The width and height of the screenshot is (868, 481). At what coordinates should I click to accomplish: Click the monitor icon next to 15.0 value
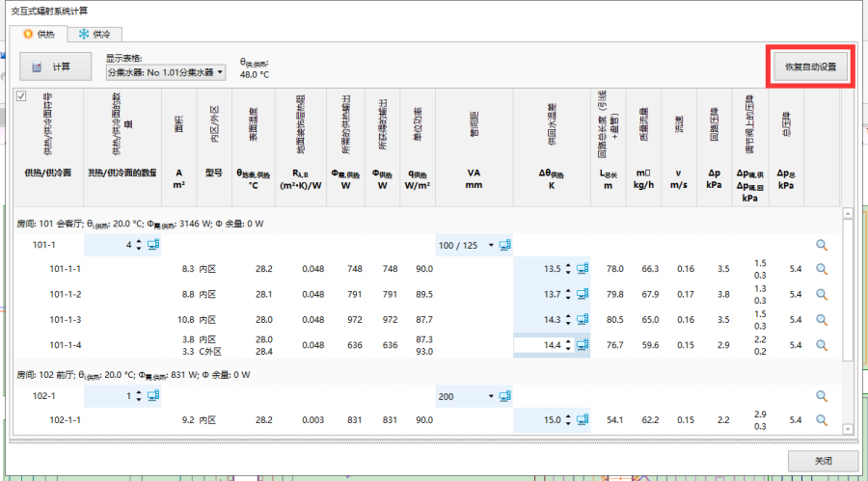(583, 420)
